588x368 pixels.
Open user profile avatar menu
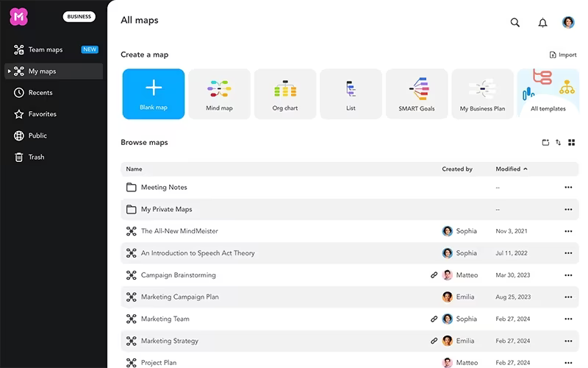click(x=568, y=22)
